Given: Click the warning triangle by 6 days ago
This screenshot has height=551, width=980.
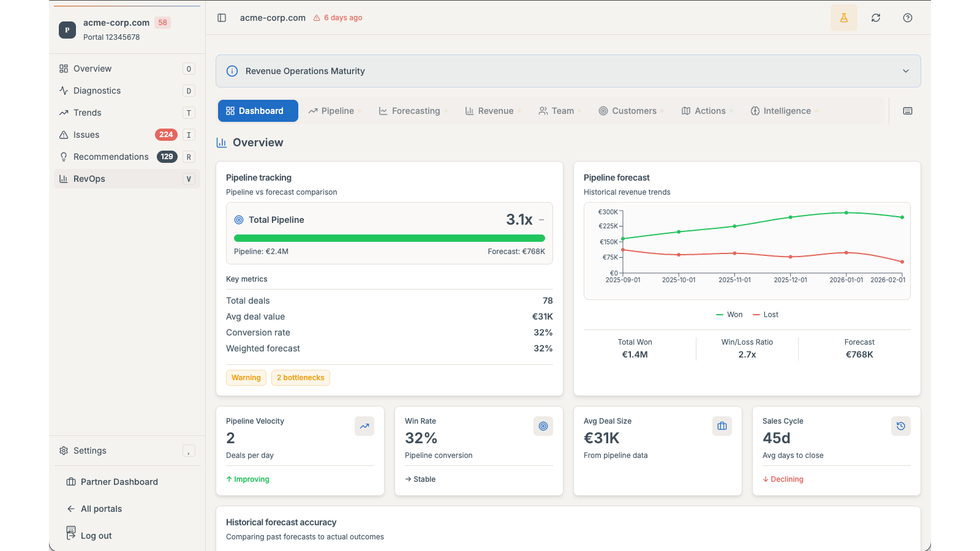Looking at the screenshot, I should (x=317, y=18).
